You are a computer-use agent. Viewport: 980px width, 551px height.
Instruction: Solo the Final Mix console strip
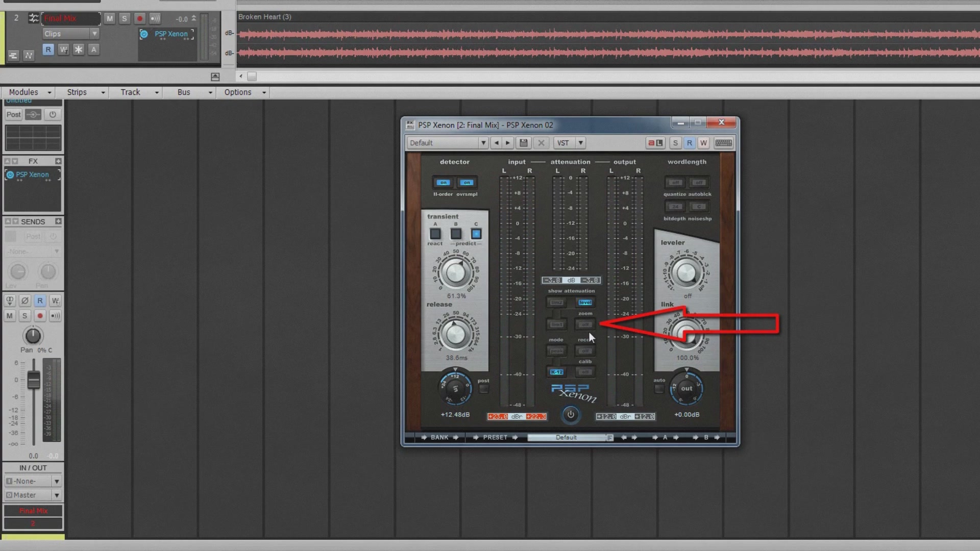point(24,316)
